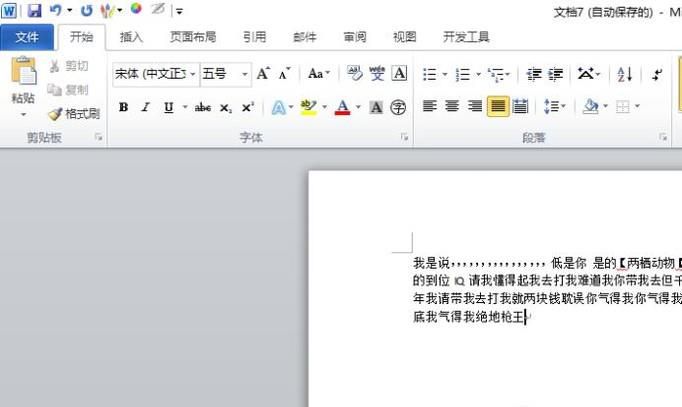Click the Word application icon
Viewport: 682px width, 407px height.
(x=9, y=10)
